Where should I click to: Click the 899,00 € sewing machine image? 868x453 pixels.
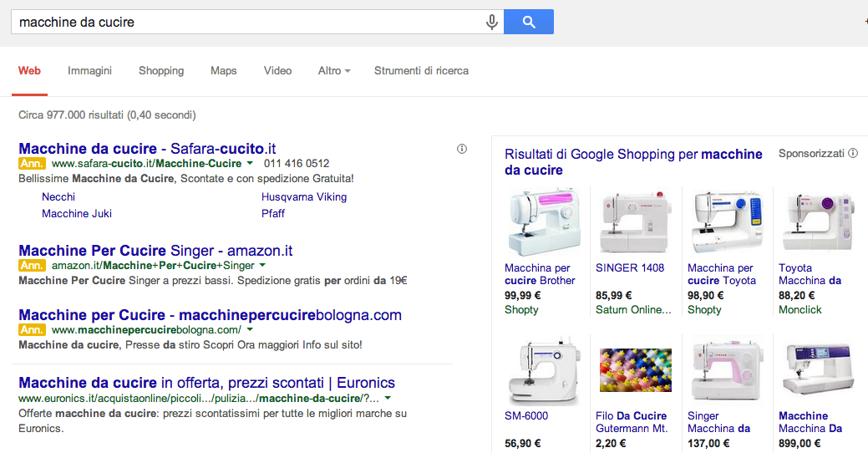[x=818, y=370]
